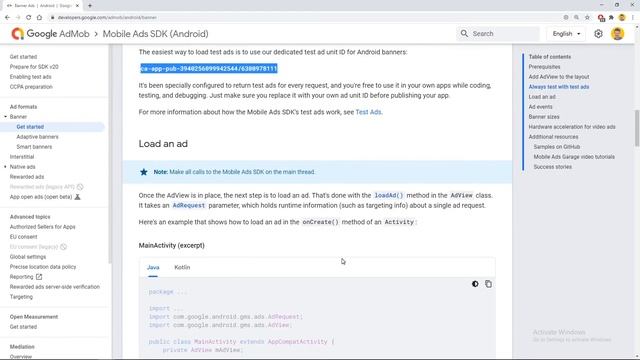Jump to Banner sizes in contents
Image resolution: width=640 pixels, height=360 pixels.
point(544,117)
